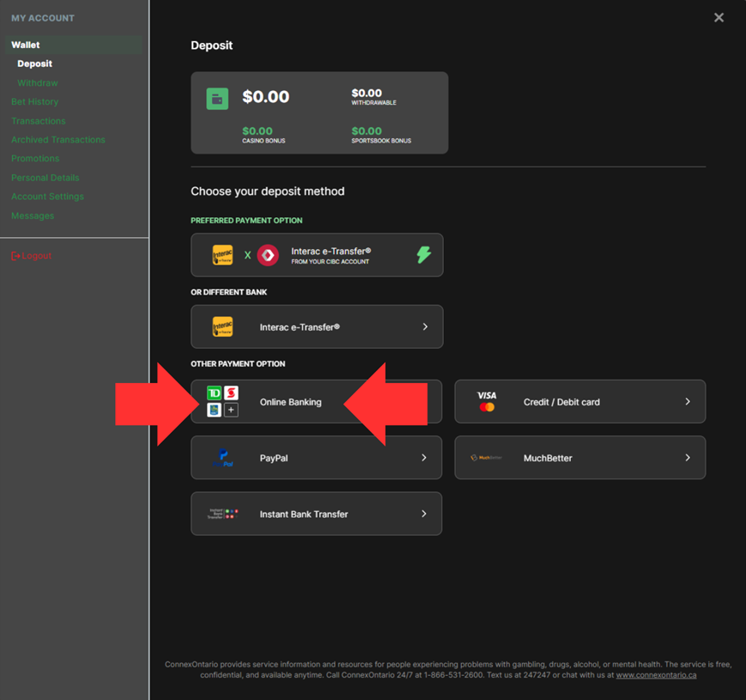Image resolution: width=746 pixels, height=700 pixels.
Task: Click the Instant Bank Transfer logo
Action: pyautogui.click(x=222, y=514)
